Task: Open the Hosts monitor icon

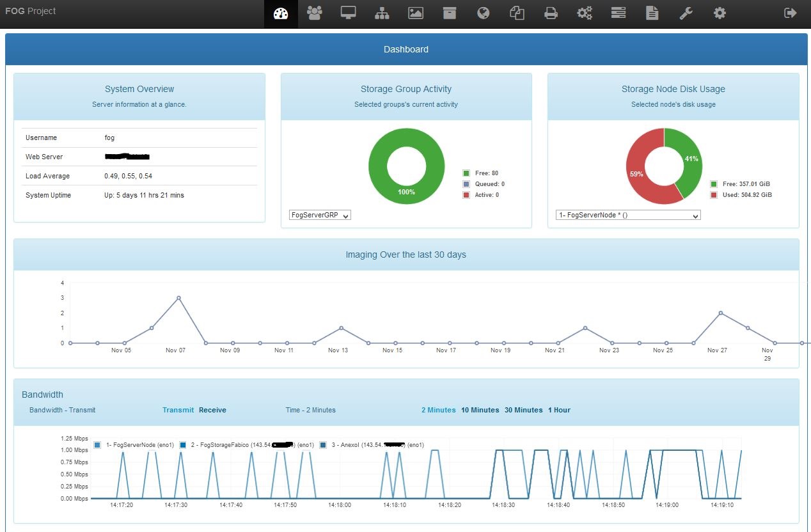Action: 348,13
